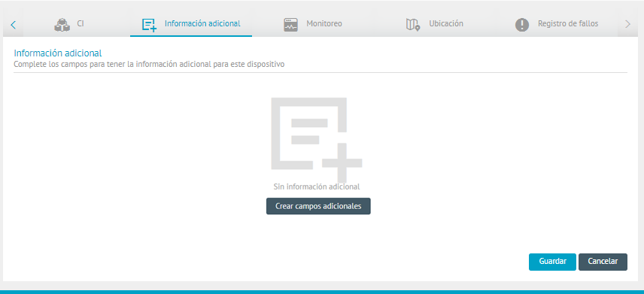This screenshot has height=294, width=644.
Task: Open the Registro de fallos tab label
Action: [568, 24]
